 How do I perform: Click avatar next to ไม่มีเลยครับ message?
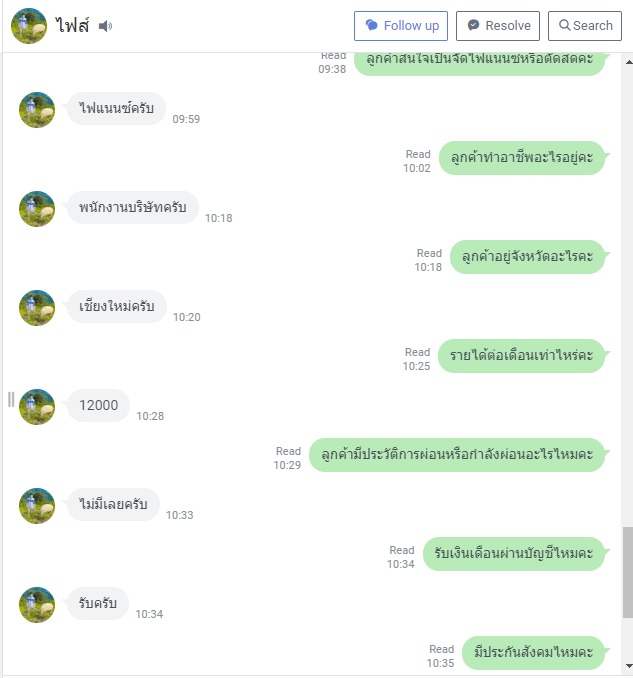coord(37,506)
